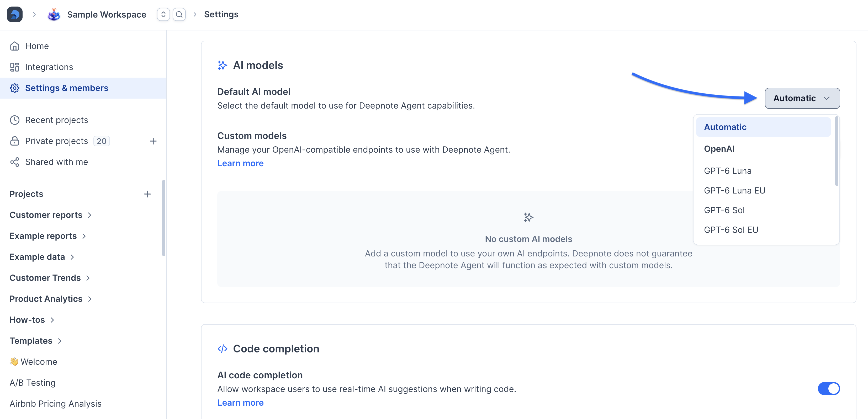Click the model dropdown list scrollbar

point(836,151)
